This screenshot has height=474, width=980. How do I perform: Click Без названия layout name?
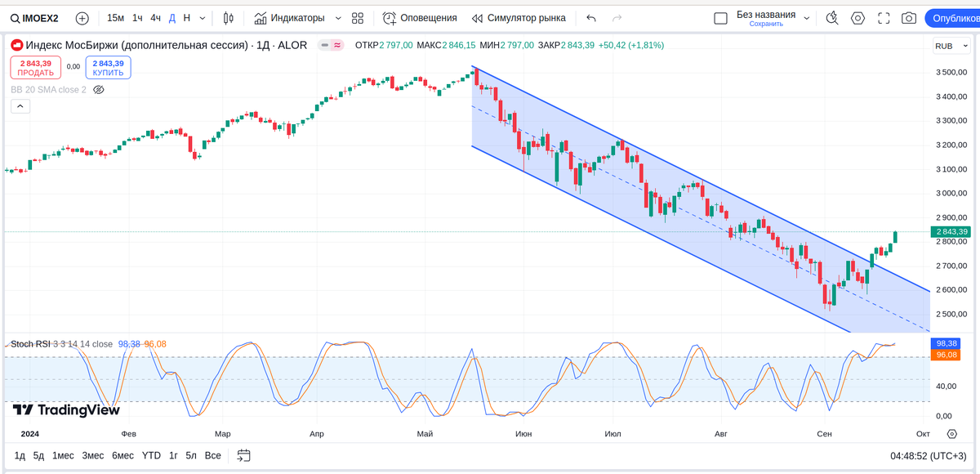tap(766, 14)
